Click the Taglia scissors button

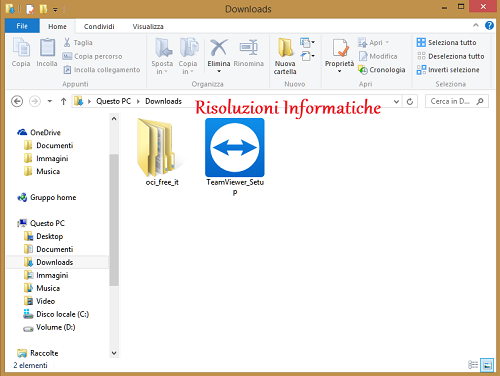[x=78, y=43]
